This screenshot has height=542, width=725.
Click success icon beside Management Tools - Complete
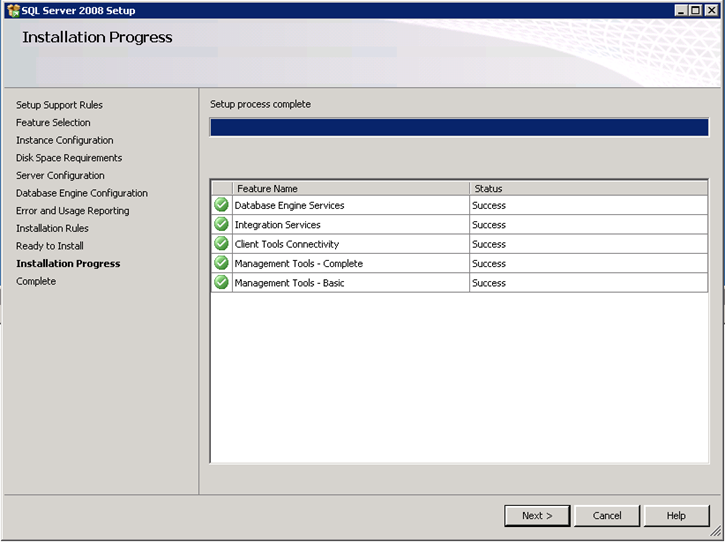coord(221,263)
